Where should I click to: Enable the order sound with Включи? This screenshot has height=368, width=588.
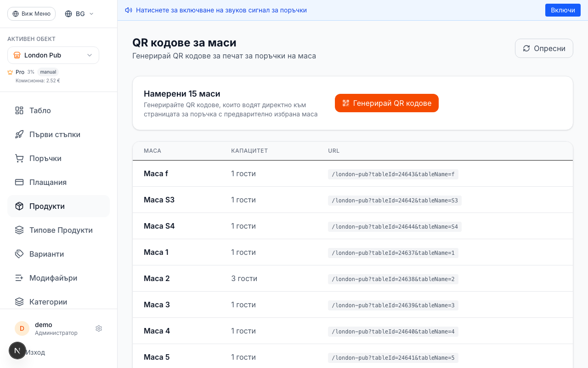[563, 10]
